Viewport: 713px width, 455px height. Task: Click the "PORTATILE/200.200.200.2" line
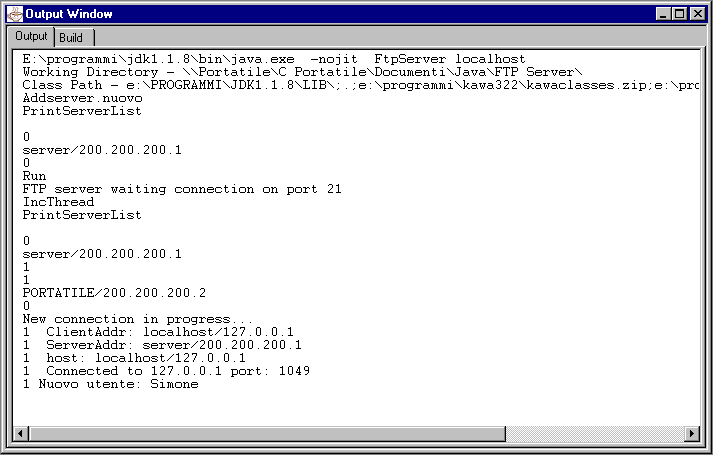pyautogui.click(x=114, y=293)
